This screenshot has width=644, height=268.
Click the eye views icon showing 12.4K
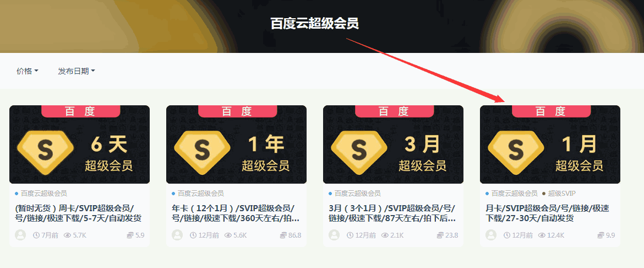click(542, 235)
